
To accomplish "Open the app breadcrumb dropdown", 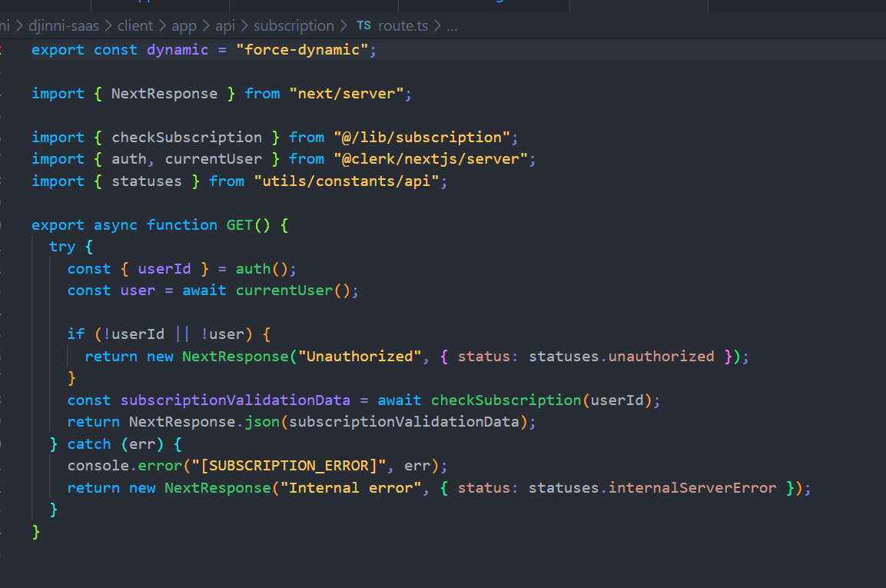I will [184, 25].
